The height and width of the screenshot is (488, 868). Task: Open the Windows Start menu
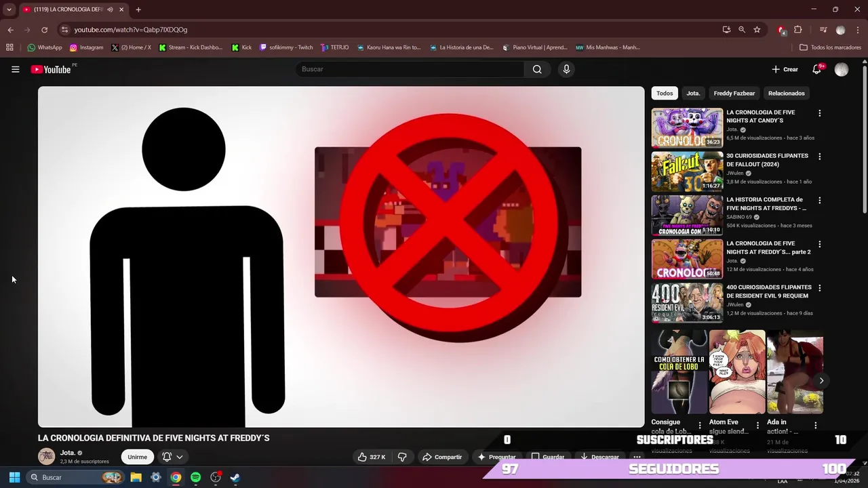pyautogui.click(x=14, y=477)
